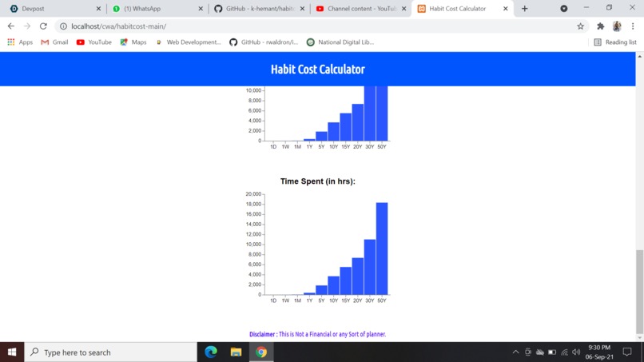644x362 pixels.
Task: Open the taskbar clock and date
Action: 599,352
